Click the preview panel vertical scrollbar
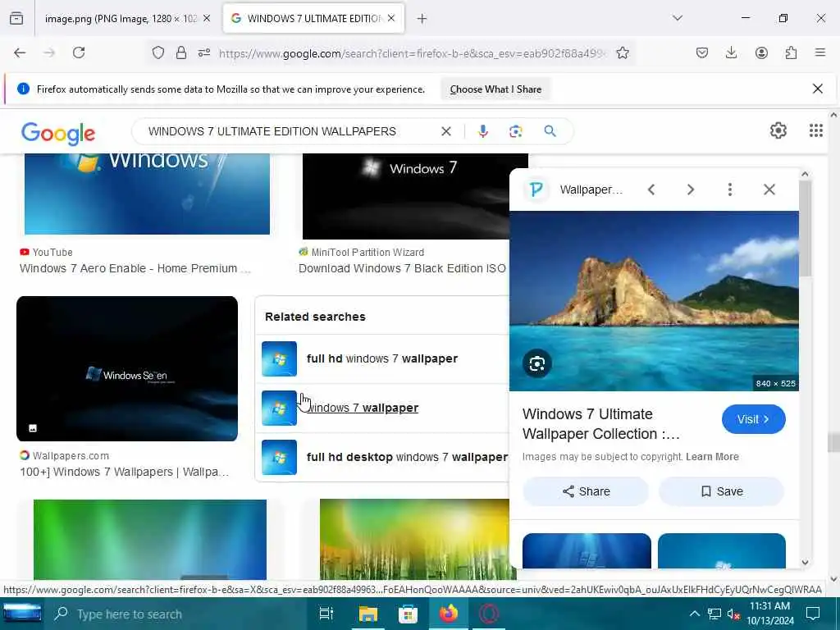 805,229
